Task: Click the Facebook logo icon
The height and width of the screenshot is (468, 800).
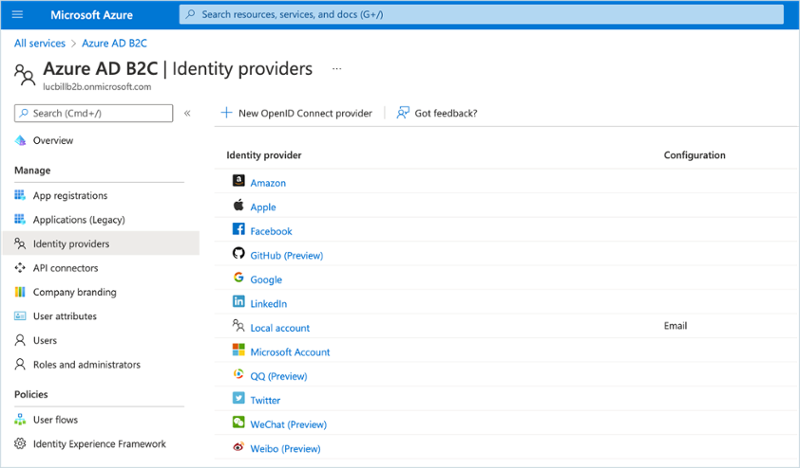Action: pyautogui.click(x=238, y=229)
